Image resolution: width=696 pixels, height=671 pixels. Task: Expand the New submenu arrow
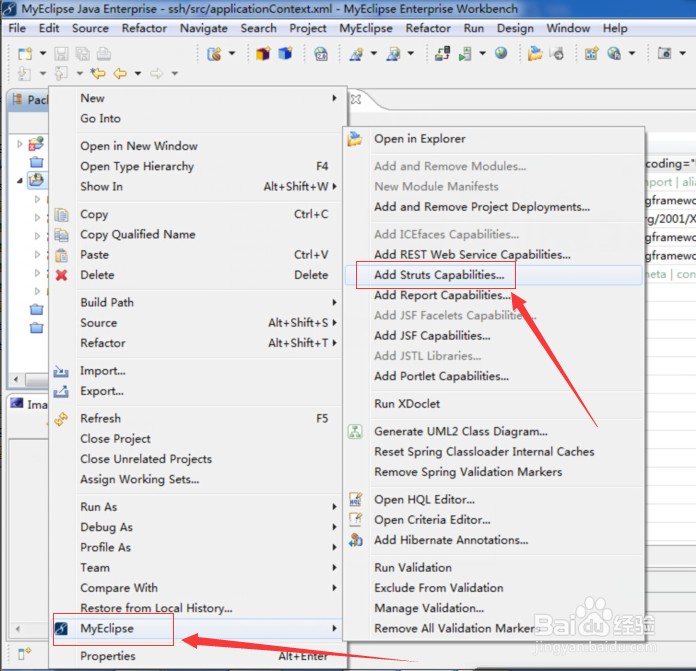(334, 98)
